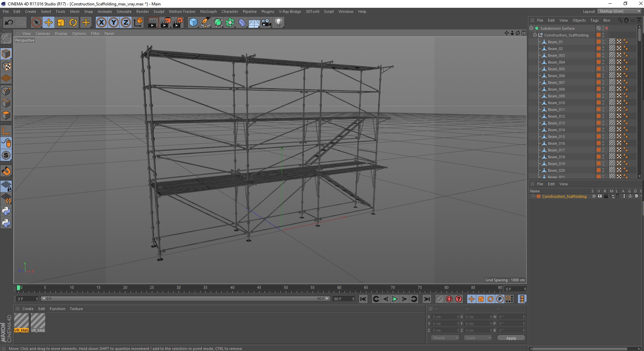
Task: Switch to Edges mode in left sidebar
Action: (x=6, y=103)
